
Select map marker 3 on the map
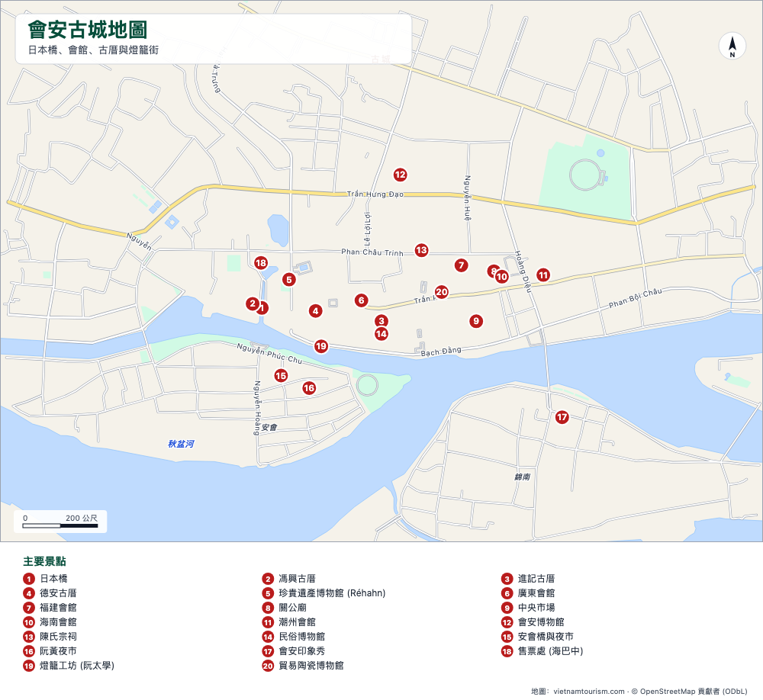pyautogui.click(x=381, y=320)
